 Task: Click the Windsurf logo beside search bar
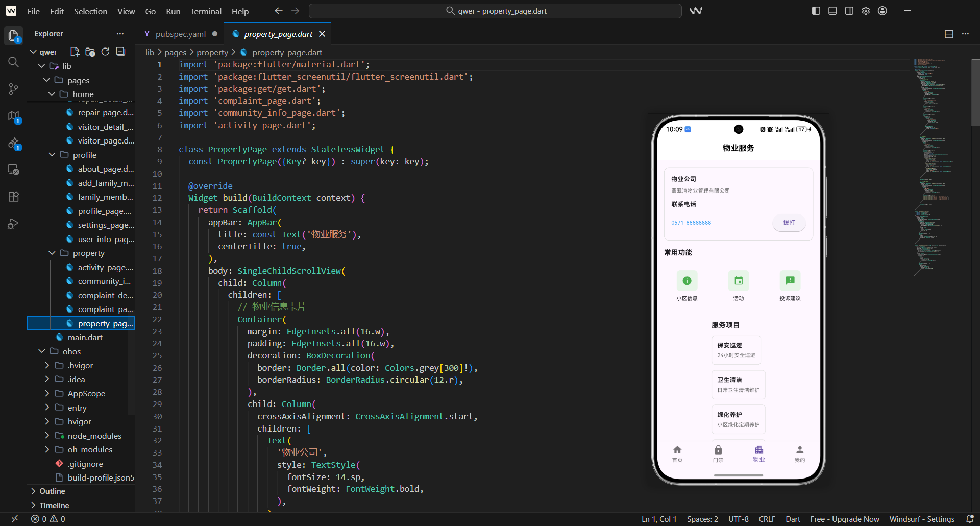tap(696, 11)
